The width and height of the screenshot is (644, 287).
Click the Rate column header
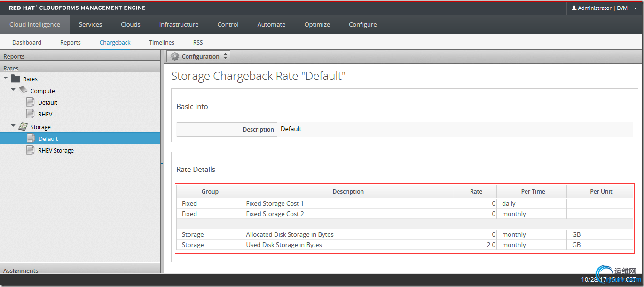476,191
